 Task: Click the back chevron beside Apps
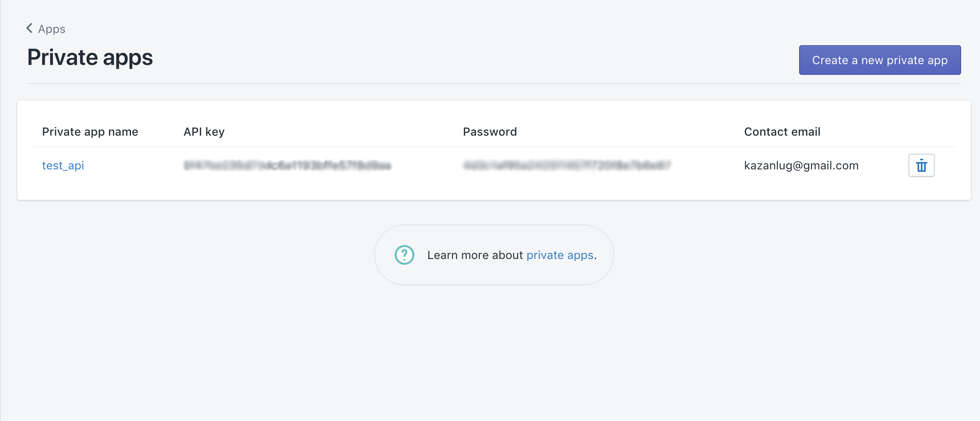29,28
